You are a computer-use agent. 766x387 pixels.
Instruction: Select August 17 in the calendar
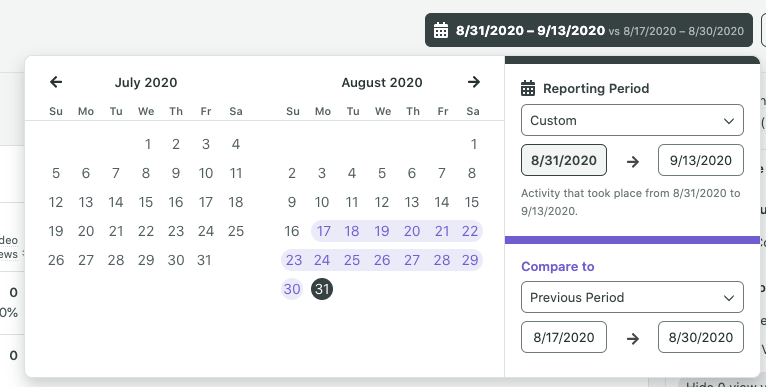click(323, 231)
